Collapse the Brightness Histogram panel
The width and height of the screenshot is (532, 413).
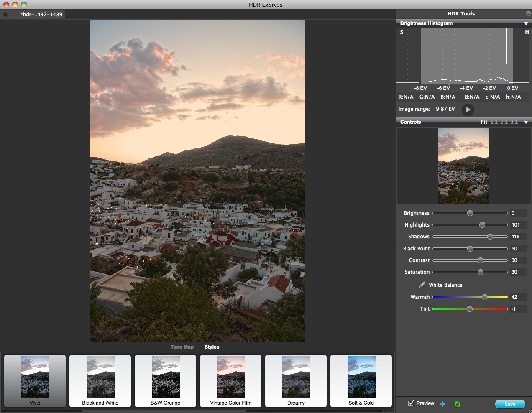[526, 23]
